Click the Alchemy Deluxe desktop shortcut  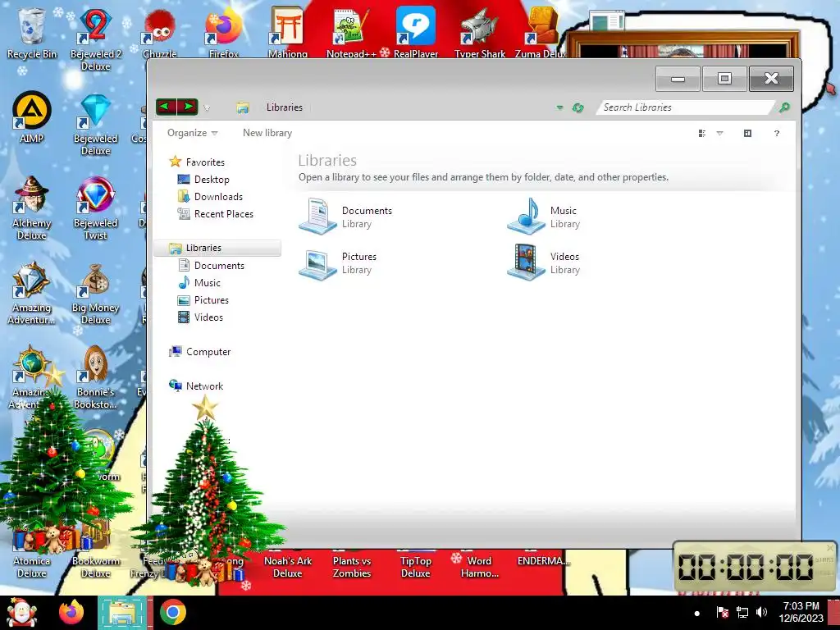pyautogui.click(x=32, y=208)
